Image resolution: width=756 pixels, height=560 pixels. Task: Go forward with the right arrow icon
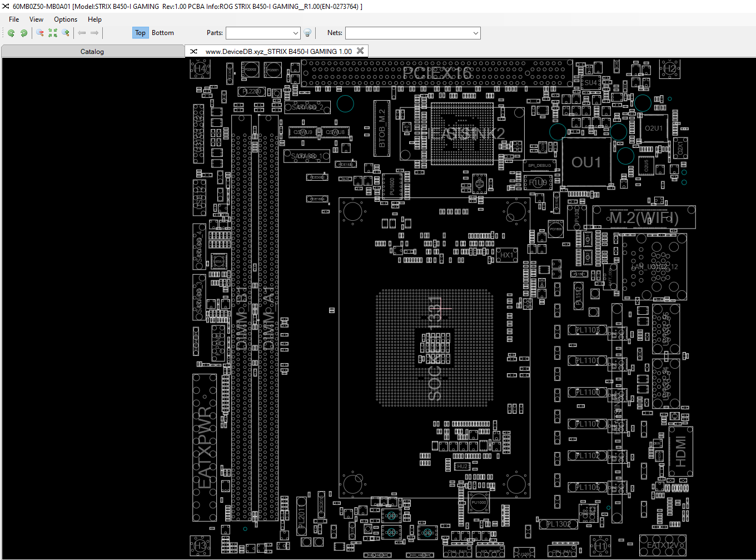94,33
